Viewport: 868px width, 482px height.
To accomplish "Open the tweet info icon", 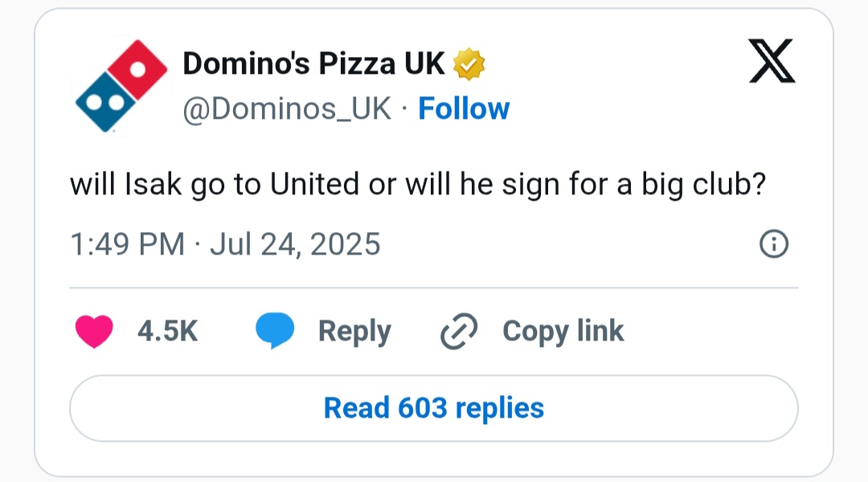I will coord(773,243).
